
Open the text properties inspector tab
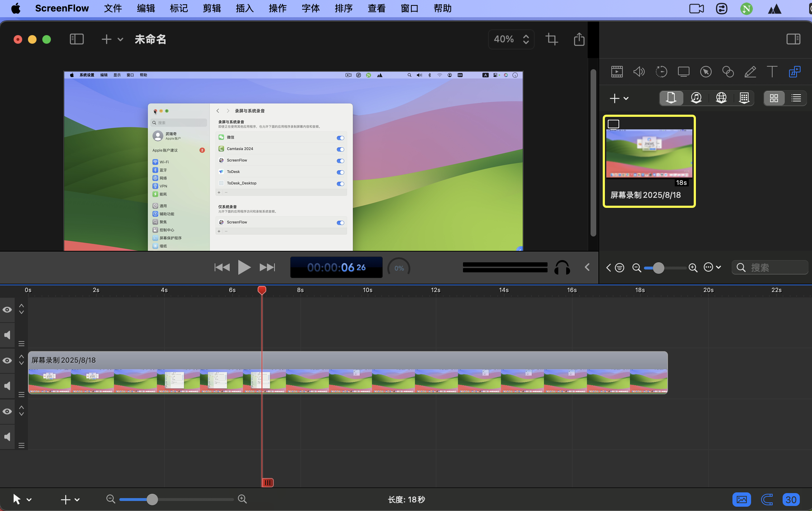click(x=772, y=72)
